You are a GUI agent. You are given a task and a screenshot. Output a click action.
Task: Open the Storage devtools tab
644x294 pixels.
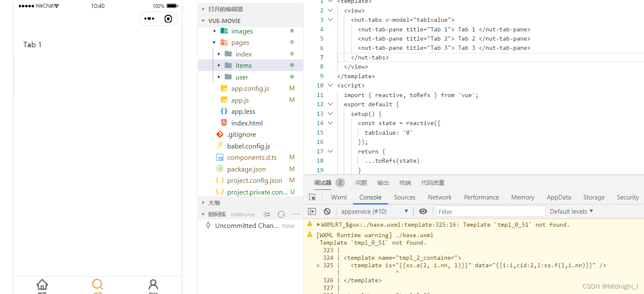click(x=594, y=197)
